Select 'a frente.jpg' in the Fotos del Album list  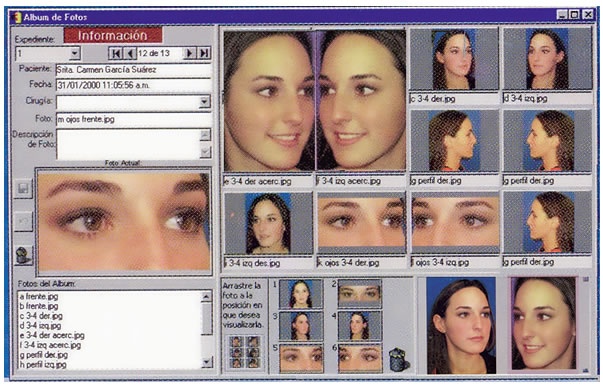tap(39, 296)
